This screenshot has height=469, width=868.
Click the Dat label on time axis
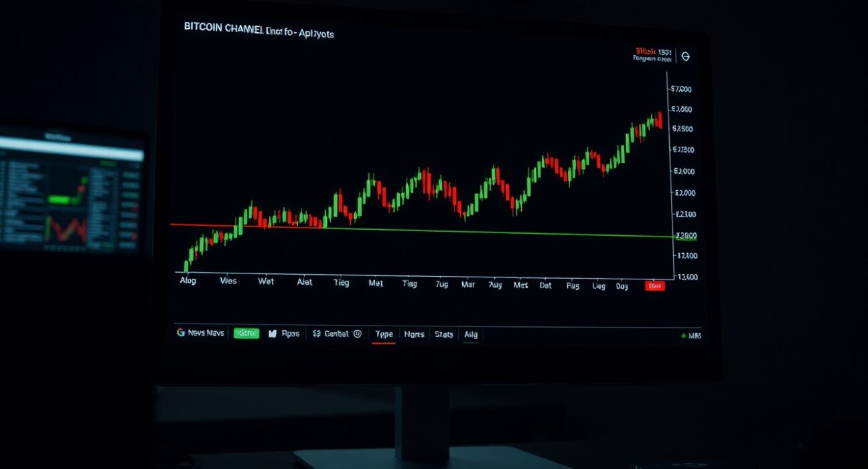pyautogui.click(x=546, y=285)
